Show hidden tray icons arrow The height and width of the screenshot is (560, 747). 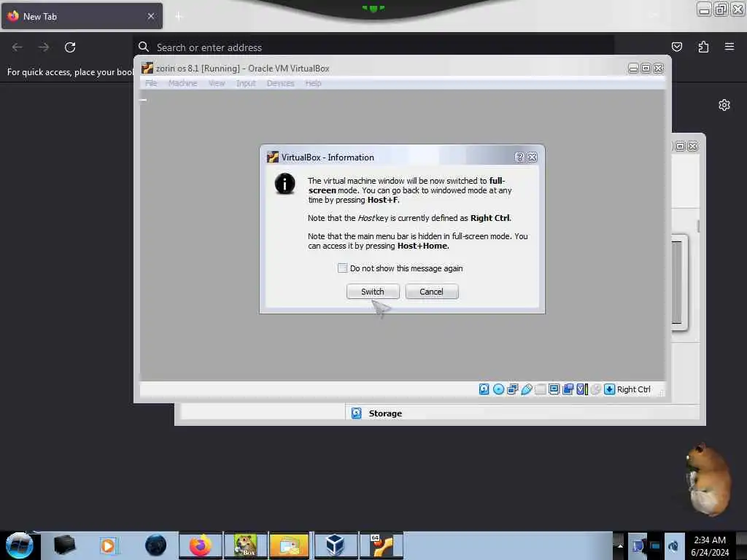point(620,545)
